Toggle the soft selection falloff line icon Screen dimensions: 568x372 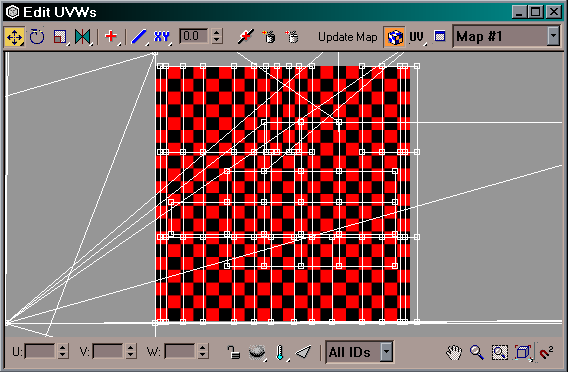(x=139, y=37)
